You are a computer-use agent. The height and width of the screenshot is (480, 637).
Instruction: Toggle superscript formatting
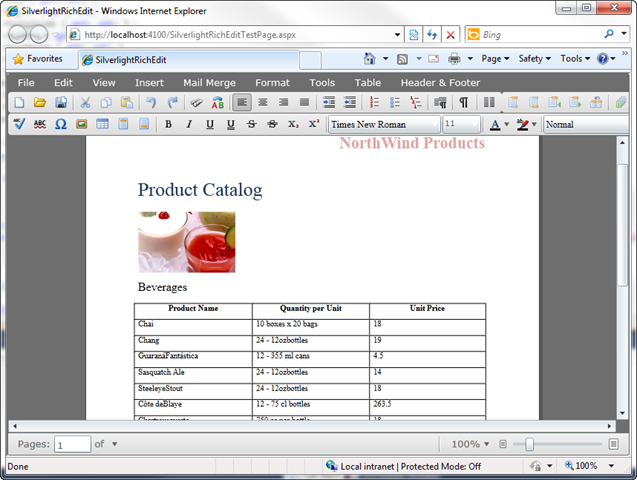click(314, 124)
